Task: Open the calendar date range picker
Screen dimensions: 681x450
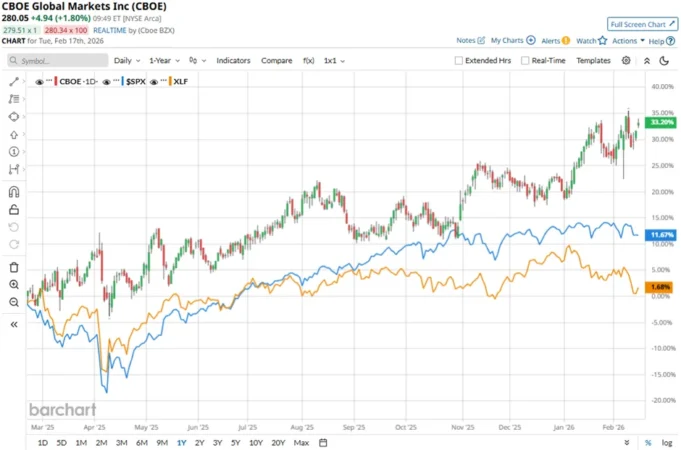Action: 324,442
